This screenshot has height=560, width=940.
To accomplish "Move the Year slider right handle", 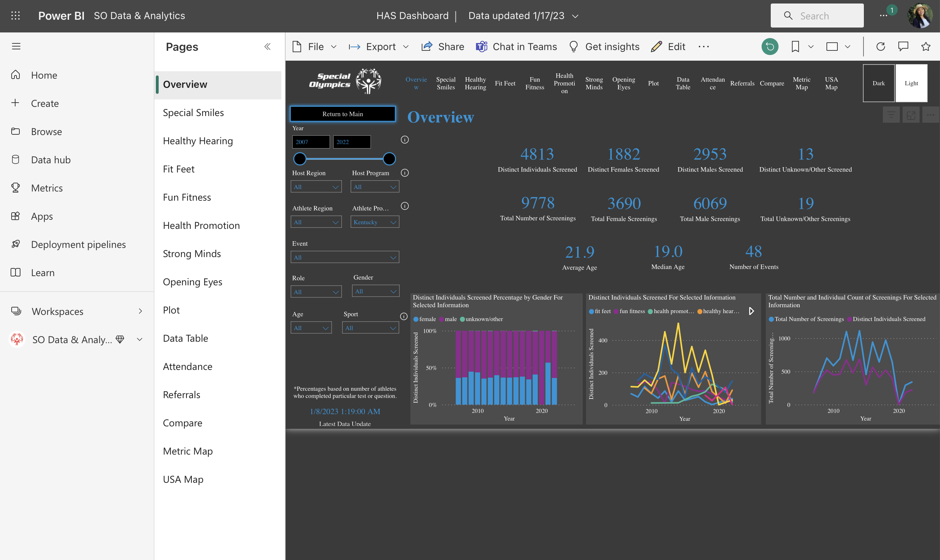I will tap(389, 159).
